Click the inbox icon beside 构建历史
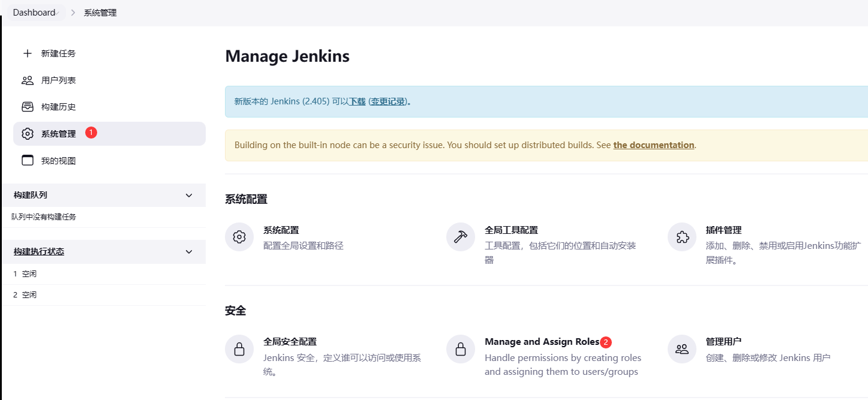 27,107
